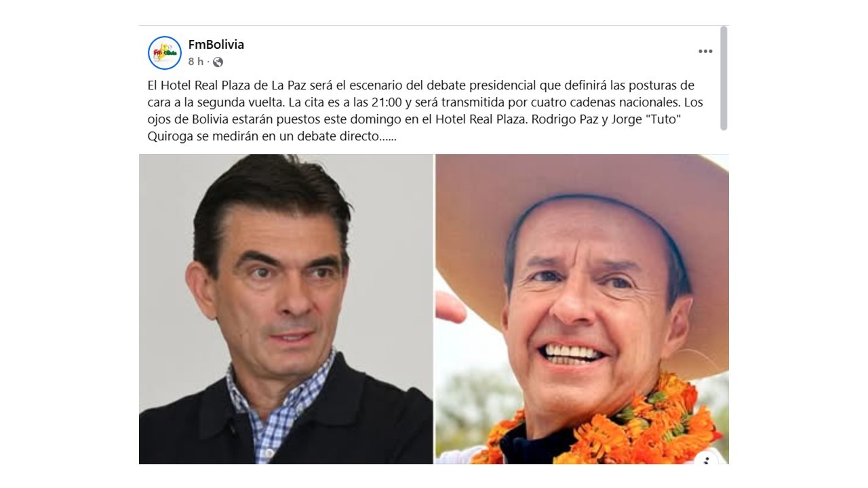Open the left photo of man in dark sweater
This screenshot has height=488, width=868.
pyautogui.click(x=285, y=309)
